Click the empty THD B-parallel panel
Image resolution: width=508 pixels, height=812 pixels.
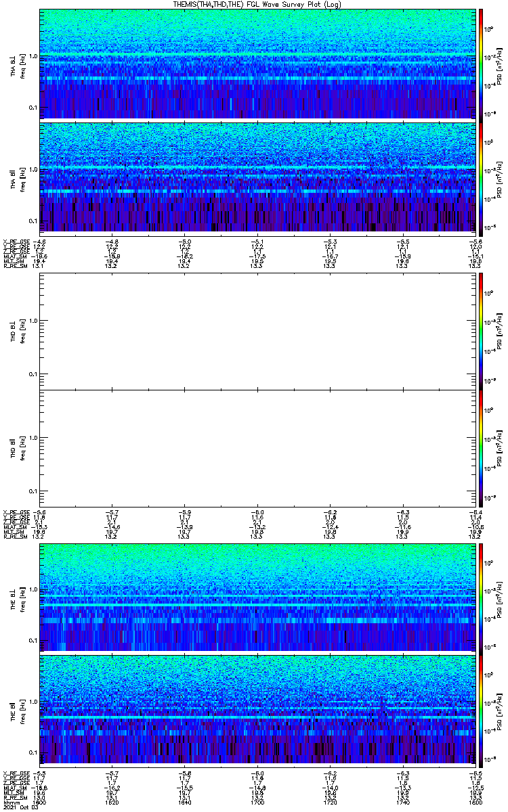[257, 449]
